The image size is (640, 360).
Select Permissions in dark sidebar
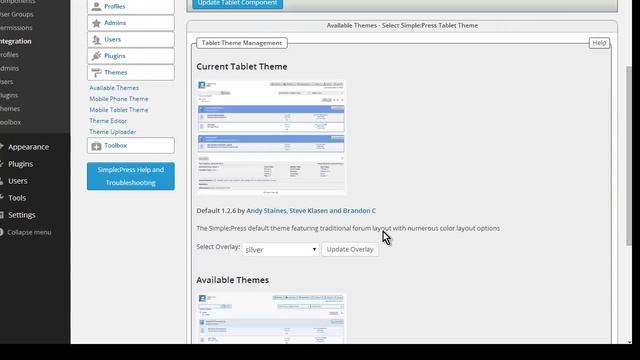[x=16, y=28]
